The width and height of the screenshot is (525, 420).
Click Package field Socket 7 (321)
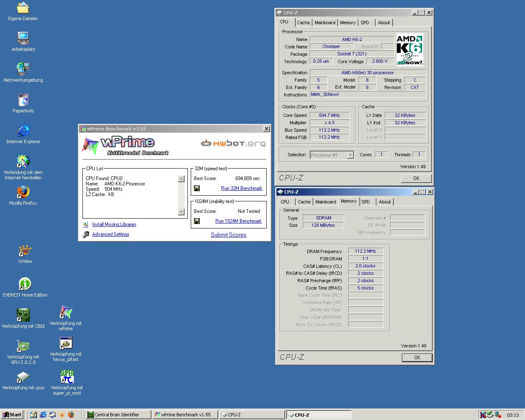pyautogui.click(x=352, y=54)
